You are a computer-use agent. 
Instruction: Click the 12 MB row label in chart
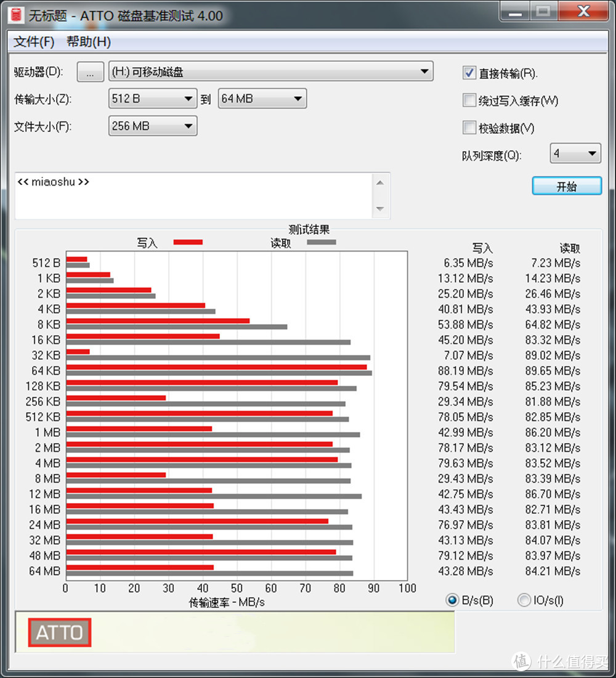click(x=44, y=494)
